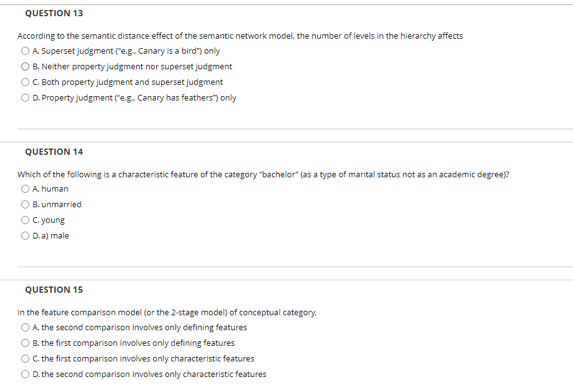Select option C 'young' in Question 14
Image resolution: width=573 pixels, height=392 pixels.
tap(25, 220)
